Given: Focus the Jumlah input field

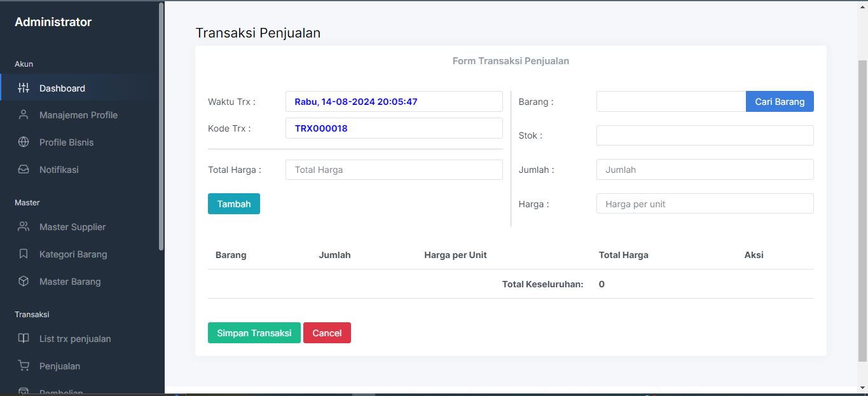Looking at the screenshot, I should pyautogui.click(x=705, y=170).
